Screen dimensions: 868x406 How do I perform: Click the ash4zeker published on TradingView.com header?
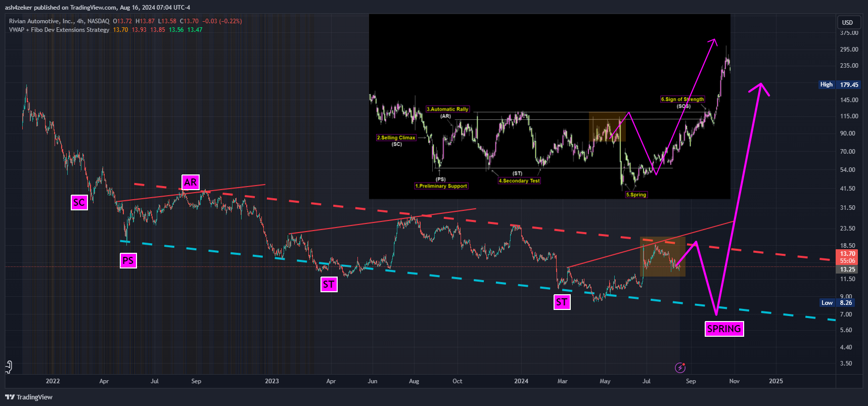98,8
